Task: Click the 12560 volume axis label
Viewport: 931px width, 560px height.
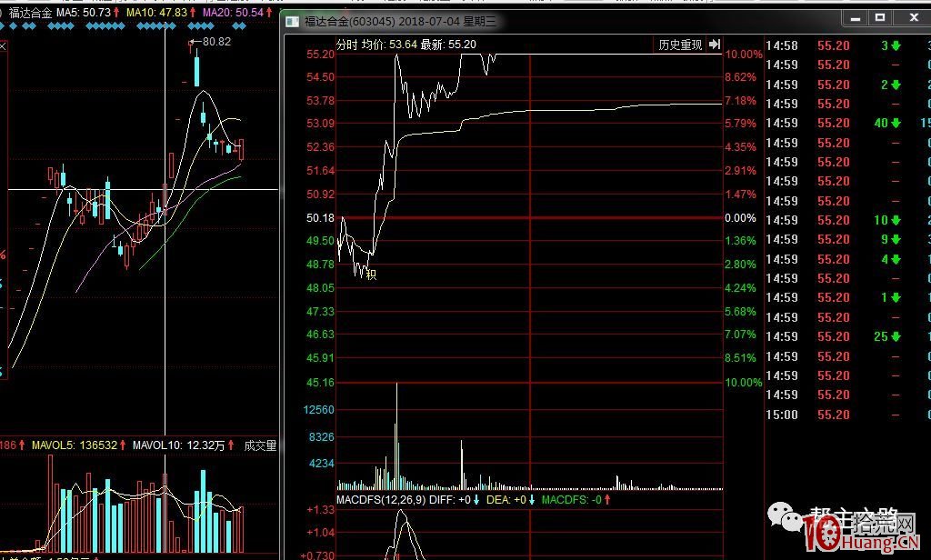Action: [319, 410]
